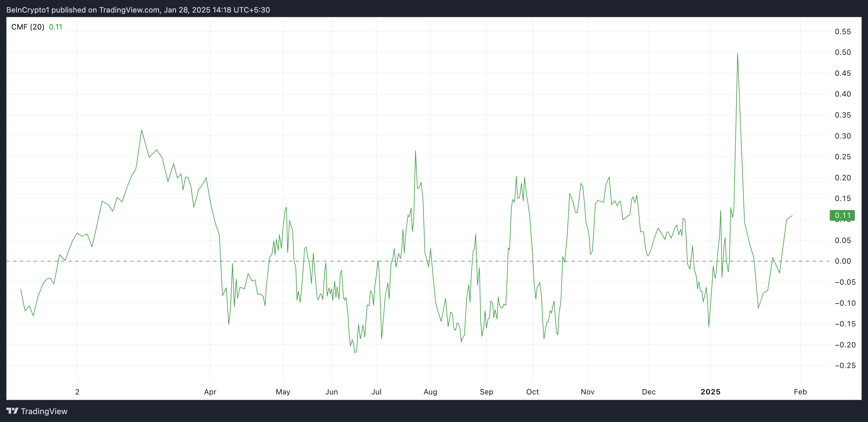Click the 0.50 value on price scale

pos(842,52)
